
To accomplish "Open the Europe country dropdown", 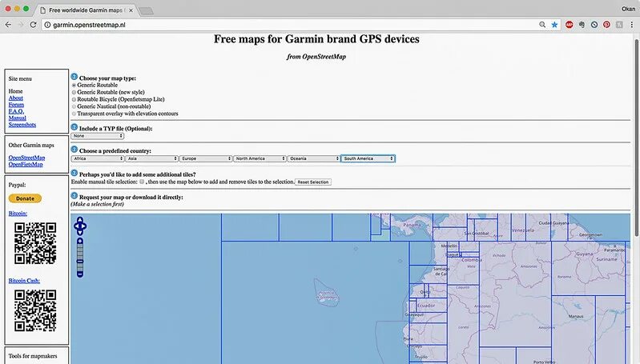I will click(x=206, y=158).
